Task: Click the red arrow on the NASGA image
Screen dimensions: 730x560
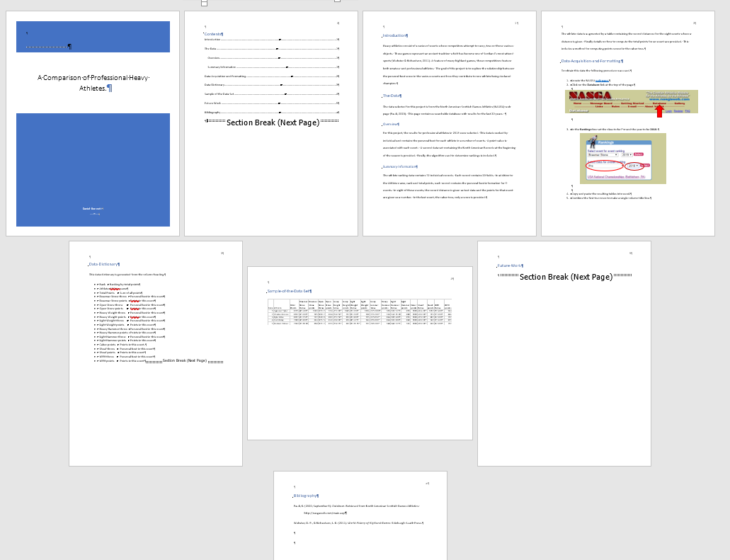Action: coord(659,110)
